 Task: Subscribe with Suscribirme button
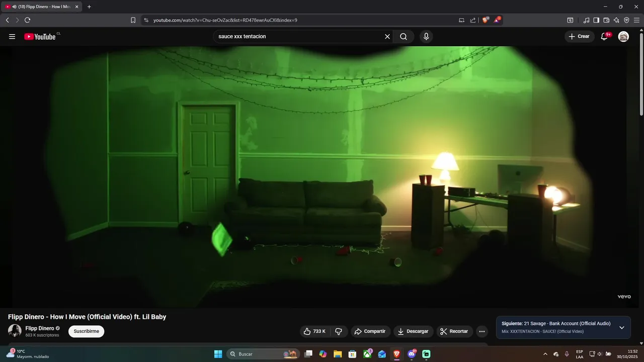87,331
